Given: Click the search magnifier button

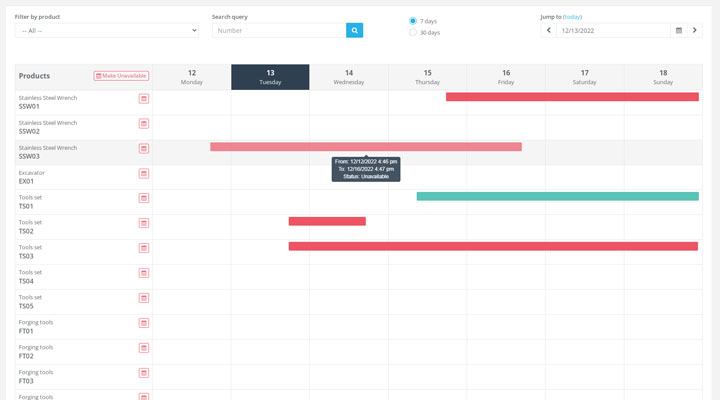Looking at the screenshot, I should click(354, 30).
